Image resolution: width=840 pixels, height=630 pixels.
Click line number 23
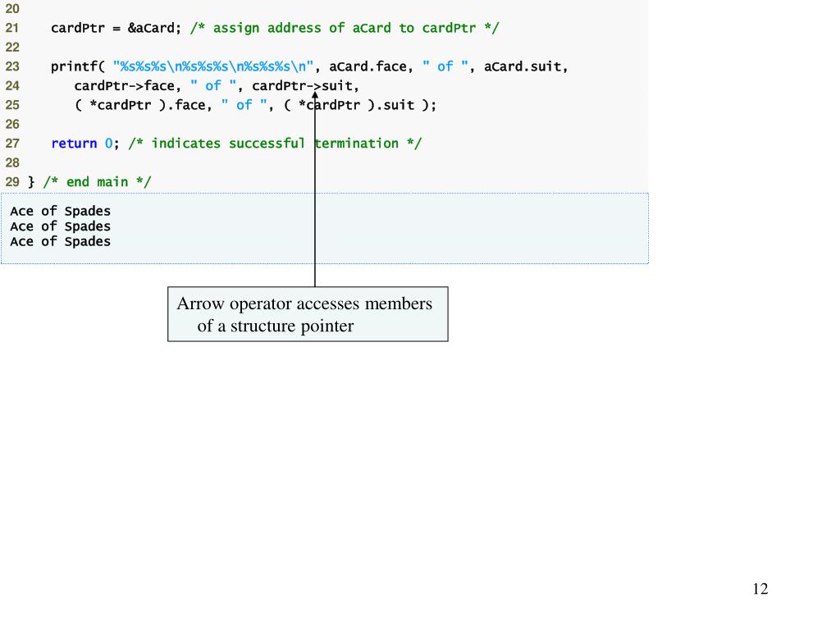pos(12,66)
